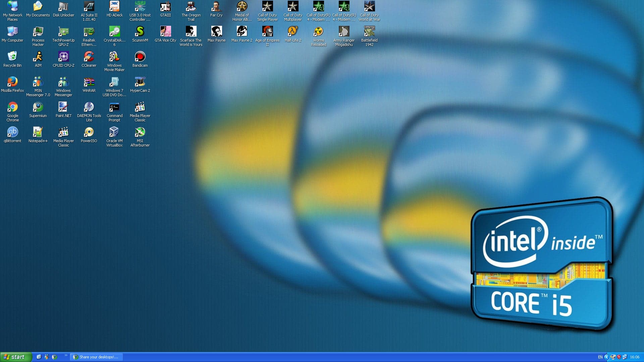Select the Oracle VM VirtualBox icon

tap(114, 137)
